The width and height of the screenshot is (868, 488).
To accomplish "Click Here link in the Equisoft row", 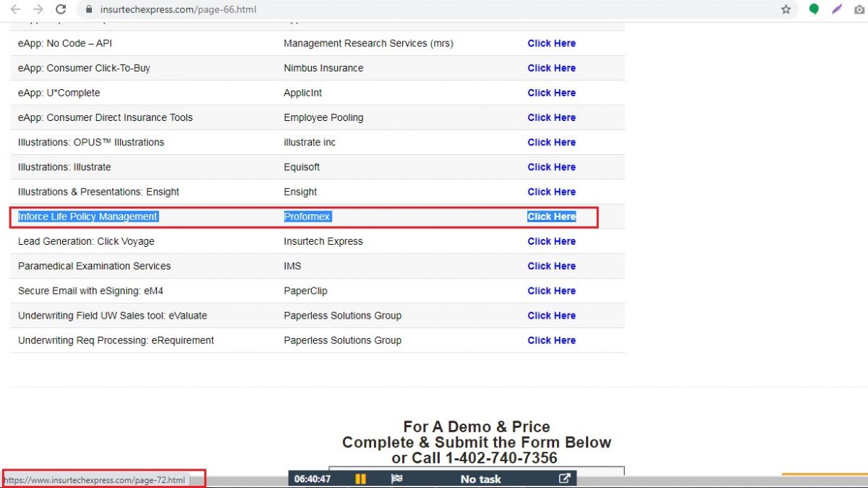I will [x=551, y=167].
